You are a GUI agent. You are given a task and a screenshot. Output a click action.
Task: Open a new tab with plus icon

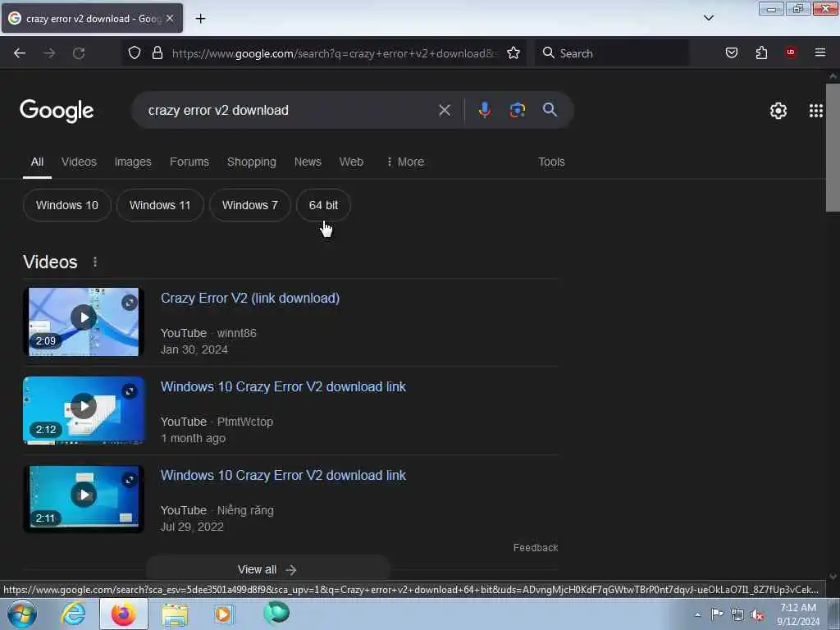pos(200,19)
